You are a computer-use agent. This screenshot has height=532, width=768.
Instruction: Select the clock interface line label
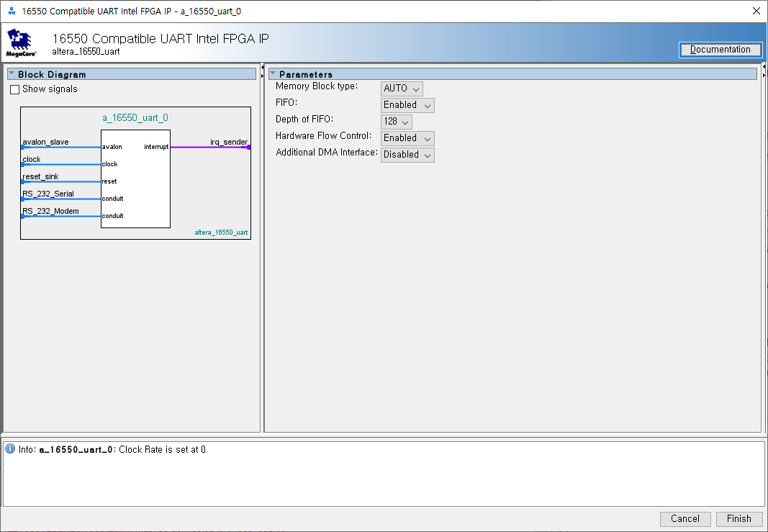(x=32, y=159)
